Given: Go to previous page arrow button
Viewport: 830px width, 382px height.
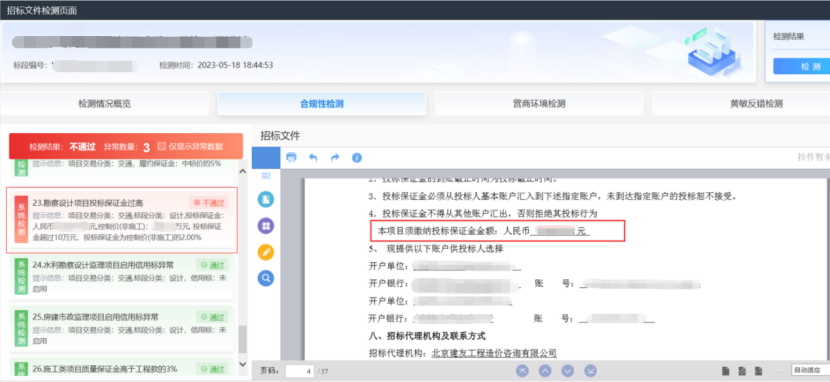Looking at the screenshot, I should pos(545,371).
